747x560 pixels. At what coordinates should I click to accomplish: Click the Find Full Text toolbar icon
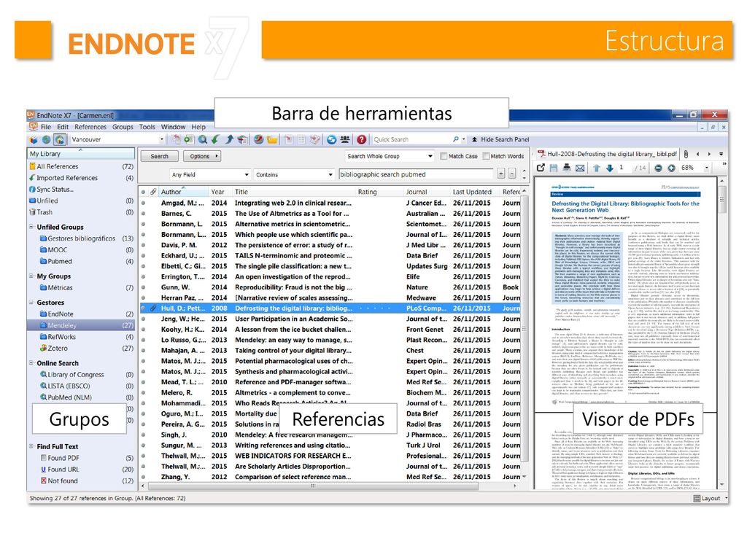click(x=242, y=139)
